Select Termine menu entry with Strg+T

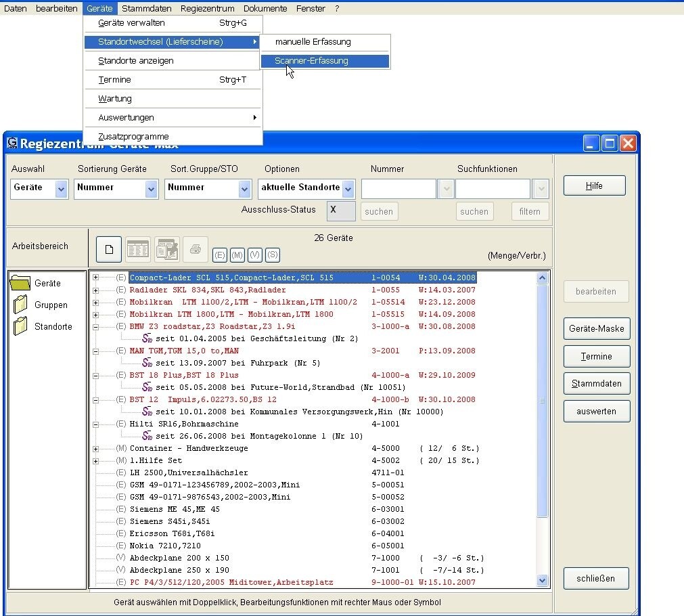click(x=173, y=79)
